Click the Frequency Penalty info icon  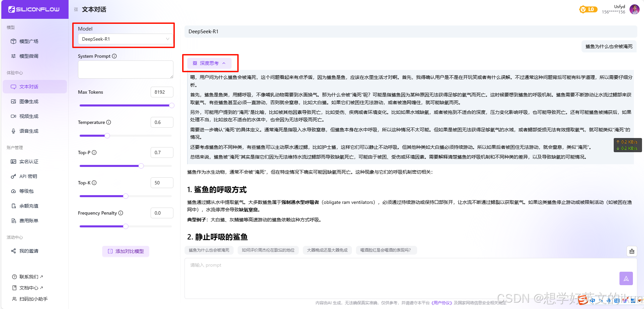point(121,213)
